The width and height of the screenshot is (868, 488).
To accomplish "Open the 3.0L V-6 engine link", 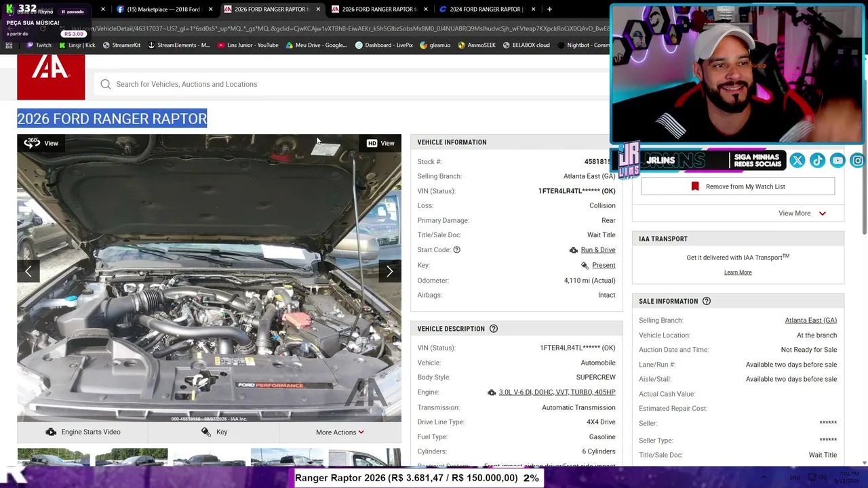I will pos(557,392).
